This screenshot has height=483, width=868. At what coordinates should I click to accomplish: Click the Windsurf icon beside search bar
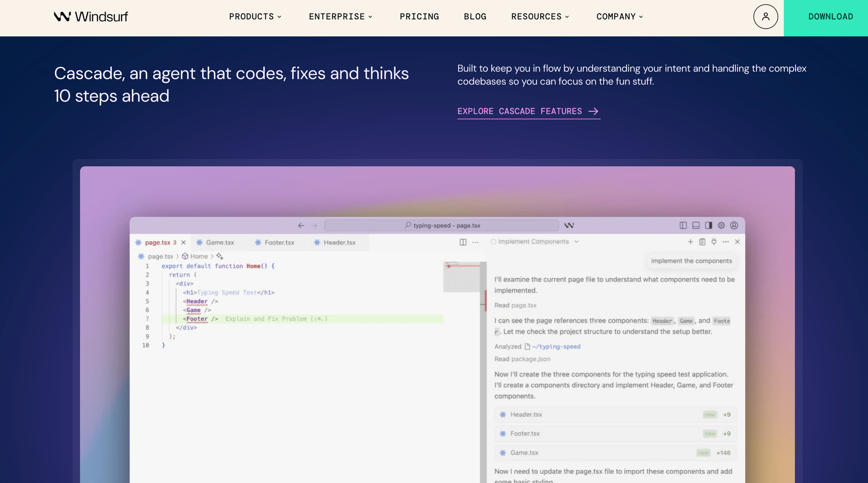click(x=569, y=225)
